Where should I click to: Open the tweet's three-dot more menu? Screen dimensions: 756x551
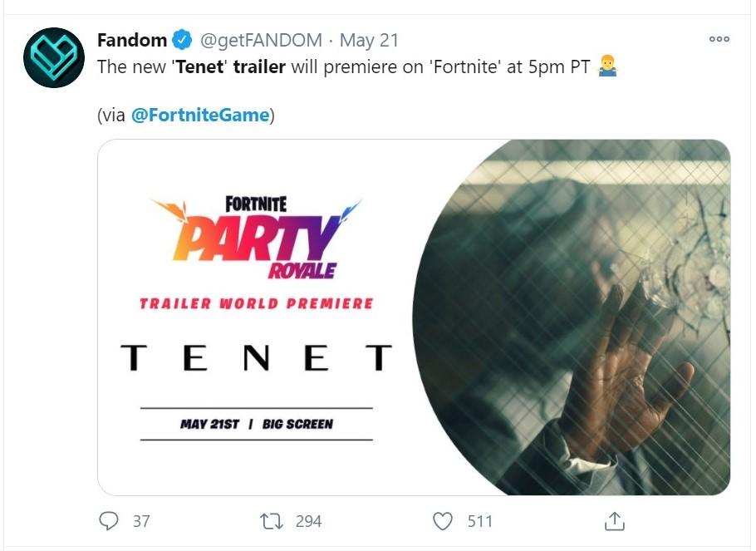click(719, 39)
